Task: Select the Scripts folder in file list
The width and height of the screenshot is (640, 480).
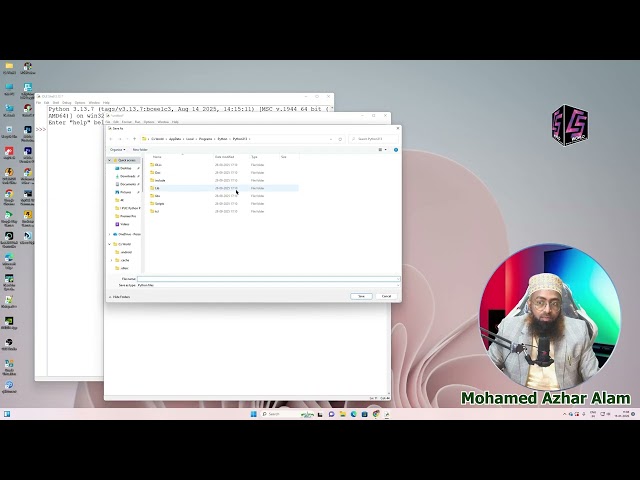Action: (159, 203)
